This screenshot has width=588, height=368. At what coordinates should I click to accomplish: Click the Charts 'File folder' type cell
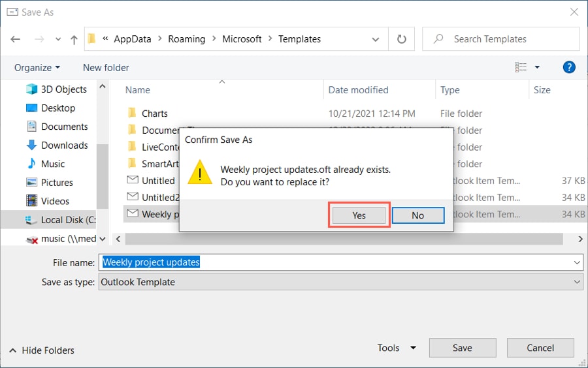click(x=461, y=114)
